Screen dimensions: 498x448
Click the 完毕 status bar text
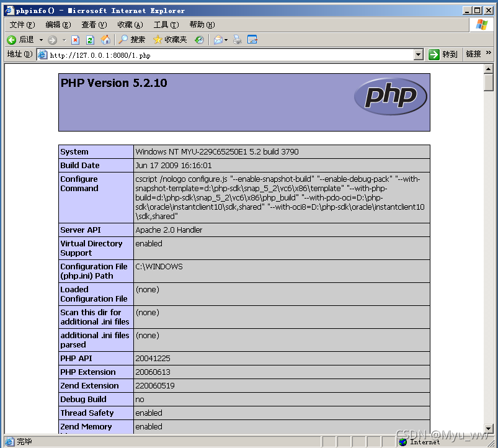pos(24,442)
